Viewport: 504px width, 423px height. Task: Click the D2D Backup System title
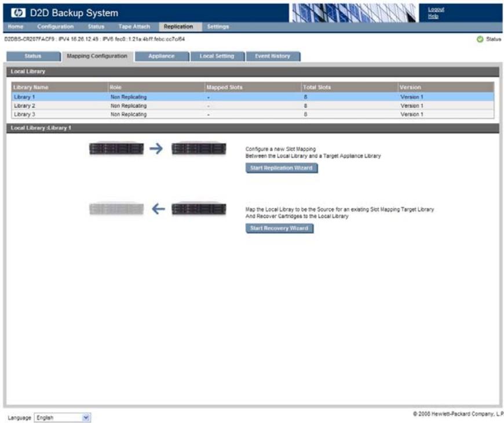pyautogui.click(x=74, y=13)
